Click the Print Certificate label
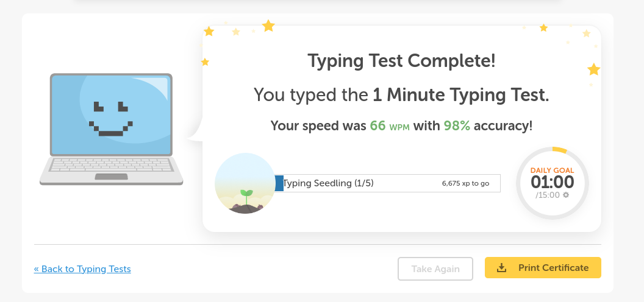This screenshot has width=644, height=302. point(553,268)
